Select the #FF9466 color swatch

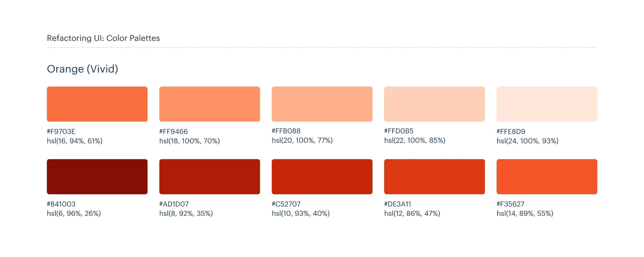click(209, 104)
